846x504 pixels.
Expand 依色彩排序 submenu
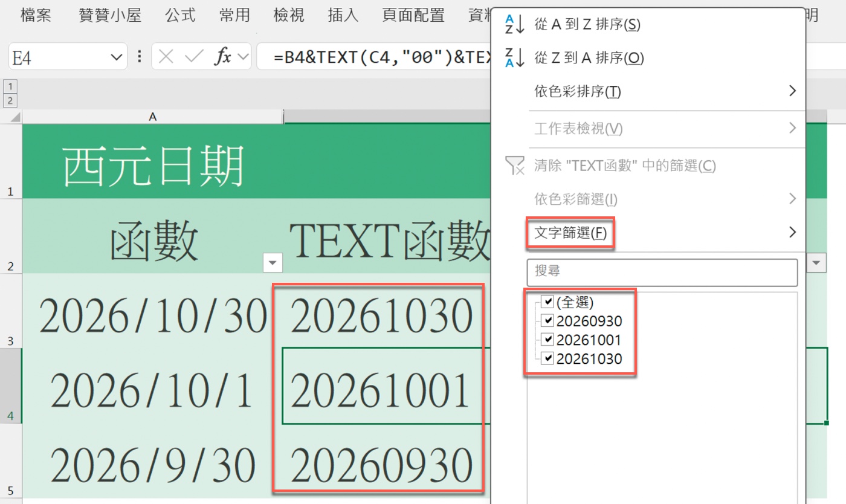click(x=792, y=91)
